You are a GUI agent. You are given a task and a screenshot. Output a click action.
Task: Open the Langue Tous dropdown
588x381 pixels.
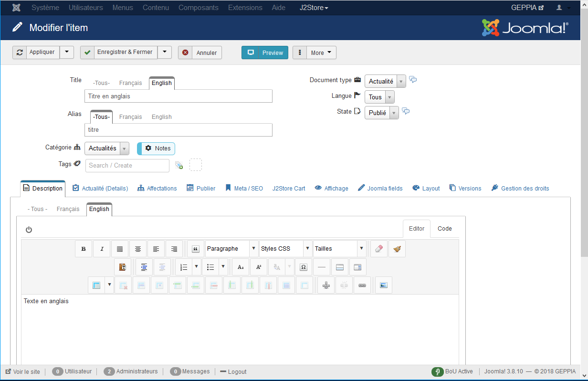[379, 97]
